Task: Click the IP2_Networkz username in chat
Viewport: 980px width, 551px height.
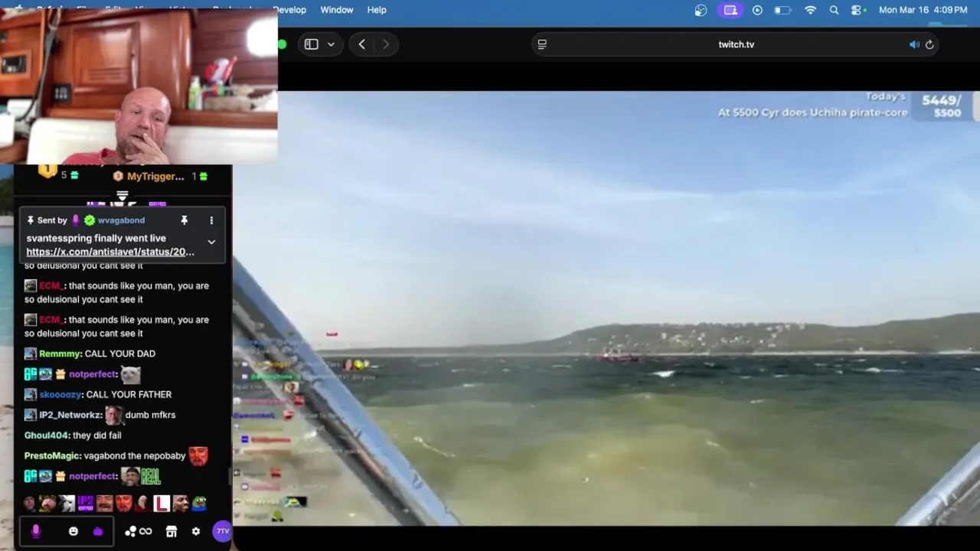Action: pos(69,415)
